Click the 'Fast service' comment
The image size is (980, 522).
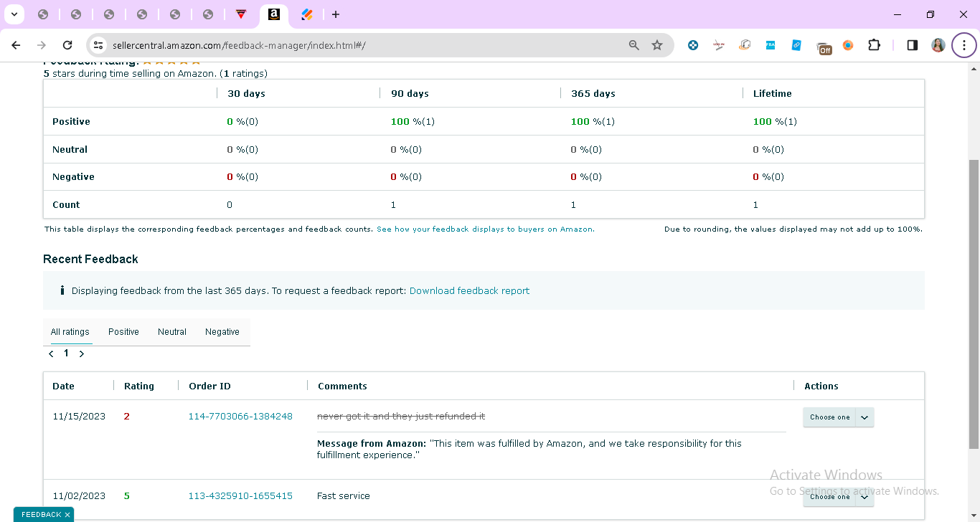click(x=344, y=496)
